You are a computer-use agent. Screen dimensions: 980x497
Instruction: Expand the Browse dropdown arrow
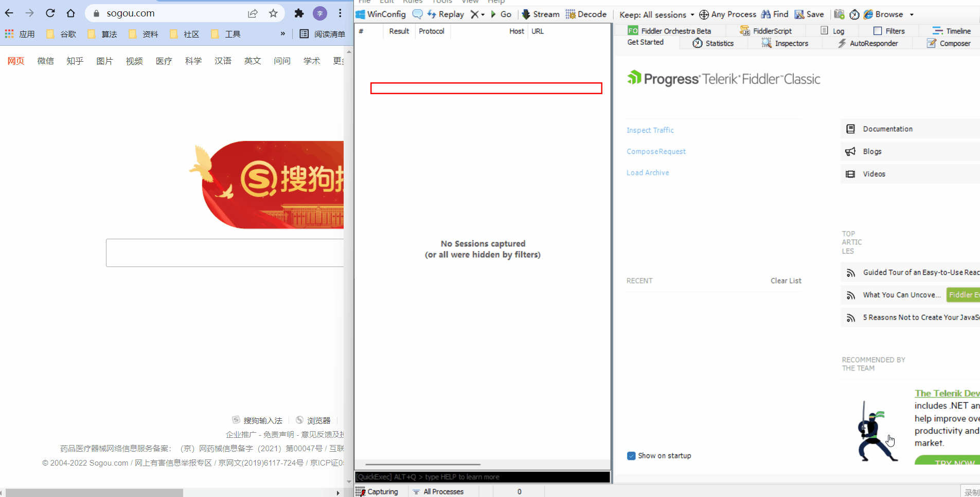(912, 14)
